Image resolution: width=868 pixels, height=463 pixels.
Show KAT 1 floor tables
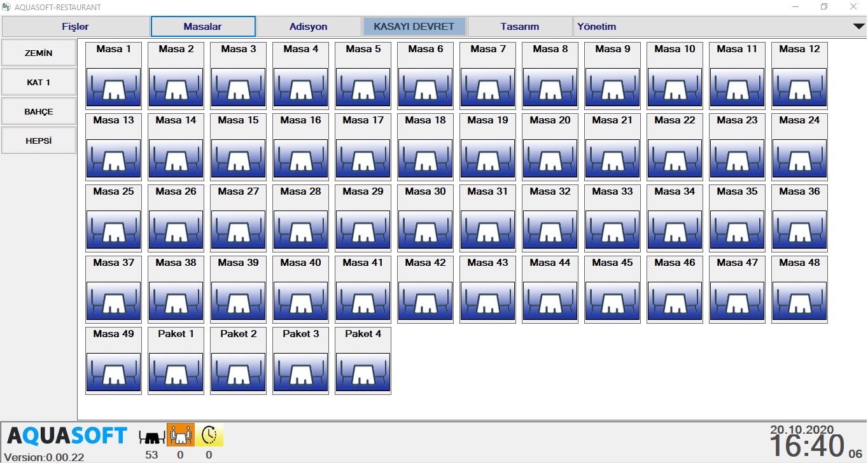(x=39, y=82)
